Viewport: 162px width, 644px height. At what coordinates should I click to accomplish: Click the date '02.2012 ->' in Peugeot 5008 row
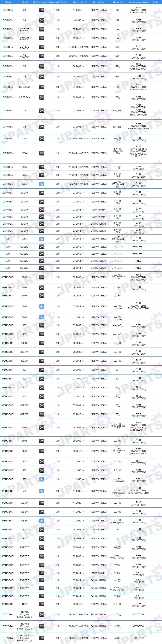[79, 451]
